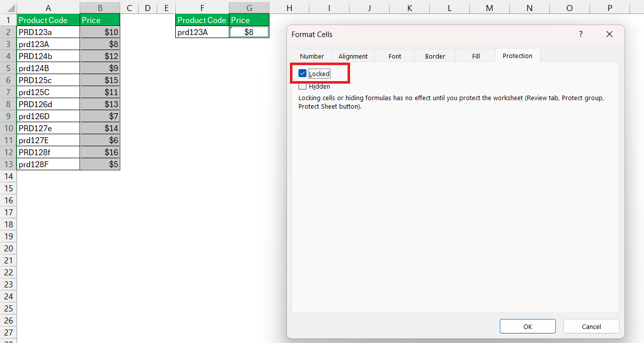Click cell G1 Price header
The height and width of the screenshot is (343, 644).
tap(249, 20)
